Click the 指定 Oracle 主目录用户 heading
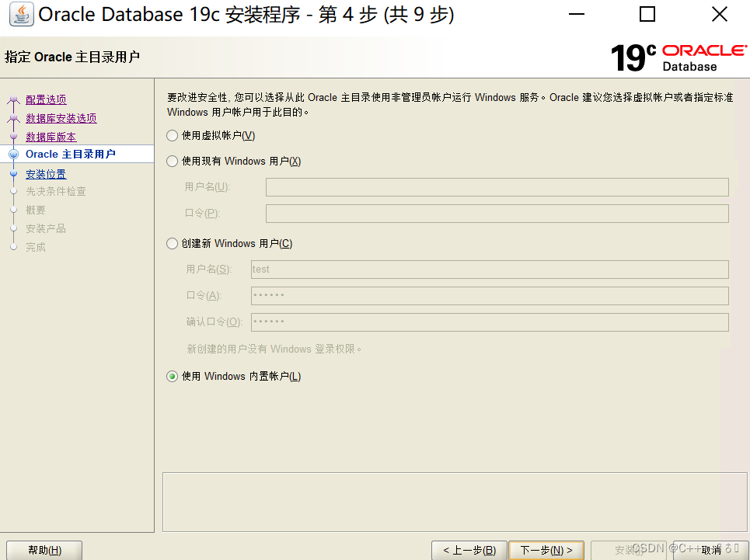 coord(72,57)
